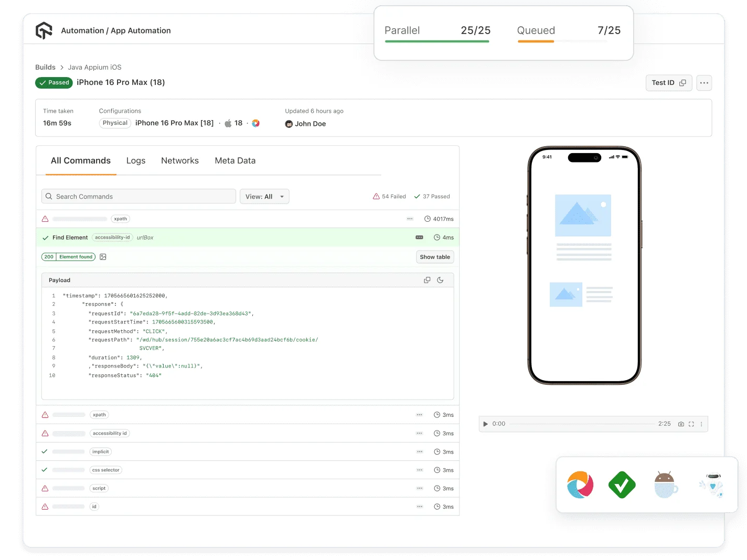Select the Appium framework icon

click(580, 484)
